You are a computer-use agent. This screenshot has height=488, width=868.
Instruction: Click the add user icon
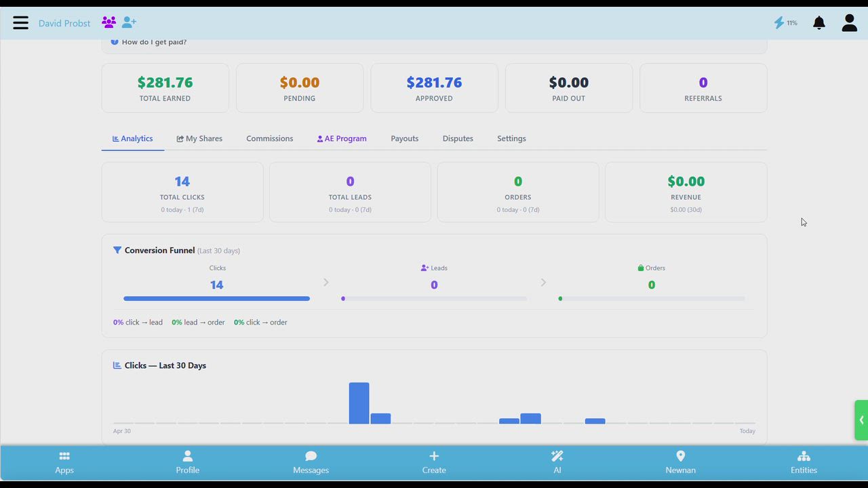coord(129,22)
